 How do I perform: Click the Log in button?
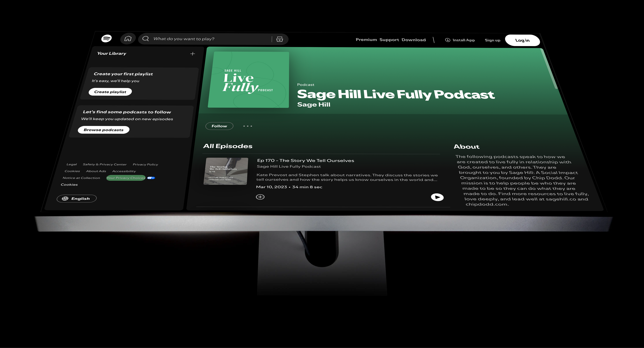pos(522,40)
